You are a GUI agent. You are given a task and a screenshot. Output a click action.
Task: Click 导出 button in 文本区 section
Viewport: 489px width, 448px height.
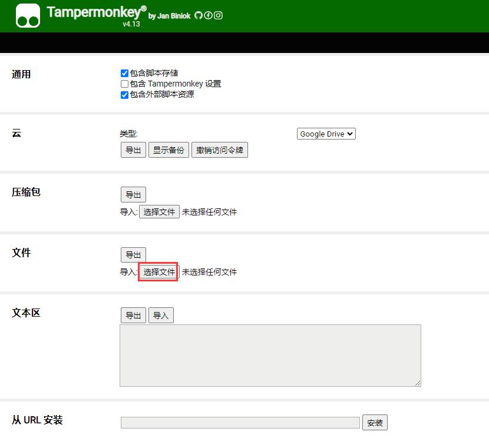click(x=133, y=316)
